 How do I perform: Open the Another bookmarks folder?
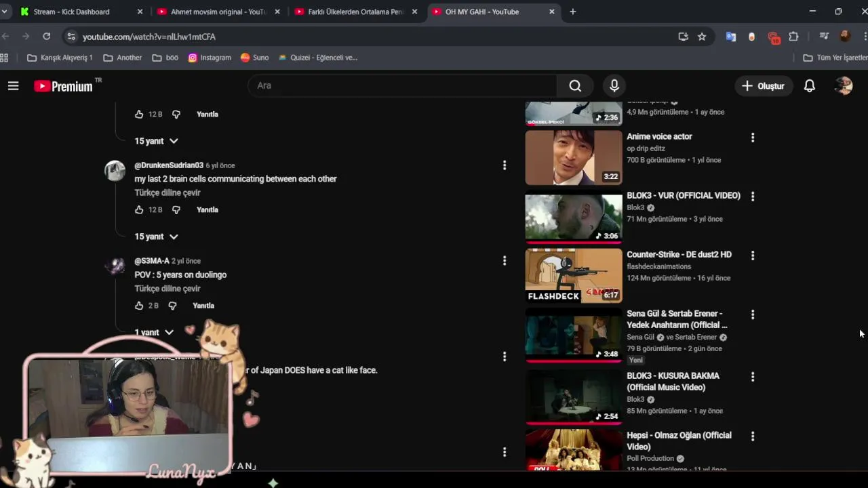122,58
